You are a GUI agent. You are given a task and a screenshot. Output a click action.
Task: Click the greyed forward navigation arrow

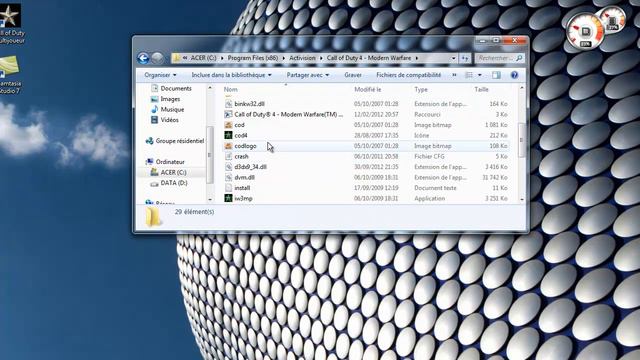158,58
